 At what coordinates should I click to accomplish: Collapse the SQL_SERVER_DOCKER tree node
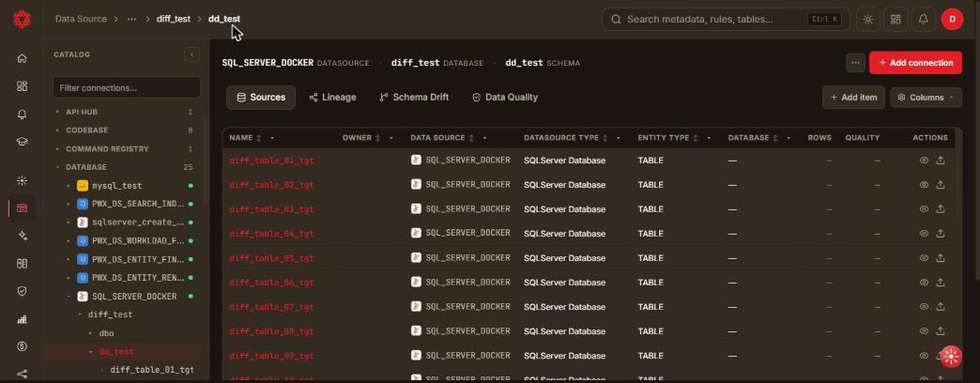pyautogui.click(x=69, y=297)
